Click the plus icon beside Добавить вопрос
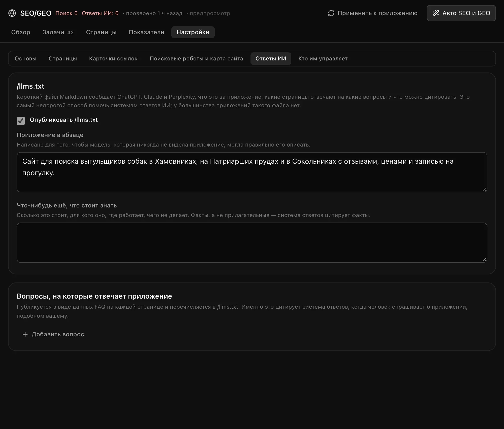 click(x=25, y=334)
